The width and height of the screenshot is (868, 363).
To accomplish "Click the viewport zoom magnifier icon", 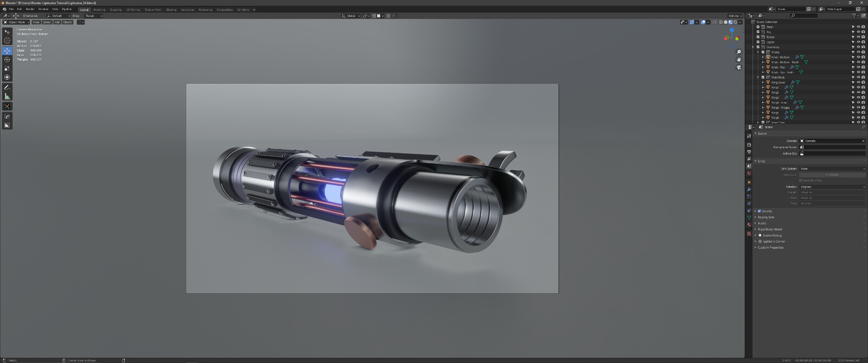I will (739, 52).
